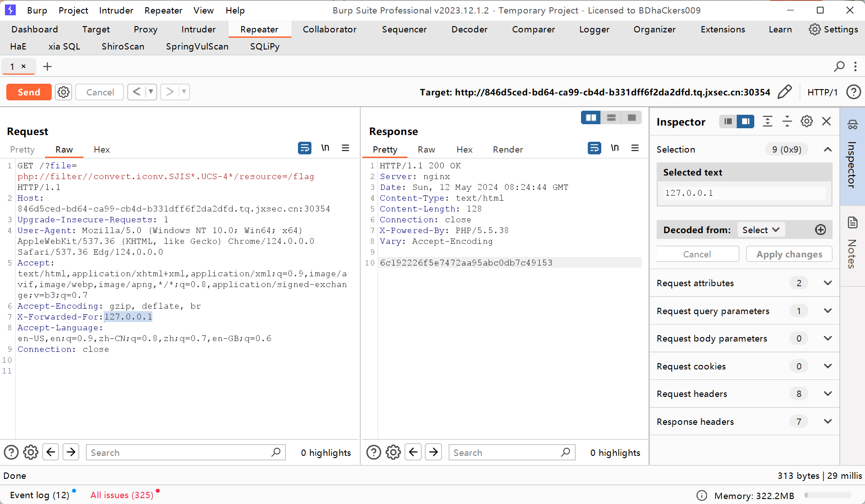This screenshot has width=865, height=504.
Task: Select side-by-side layout view
Action: pos(591,117)
